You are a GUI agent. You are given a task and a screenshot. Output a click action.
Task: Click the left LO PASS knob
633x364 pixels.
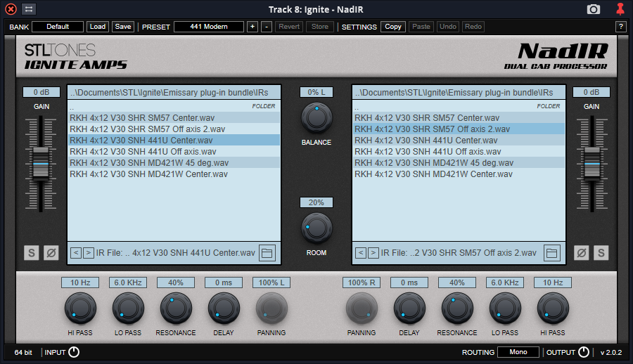point(128,308)
